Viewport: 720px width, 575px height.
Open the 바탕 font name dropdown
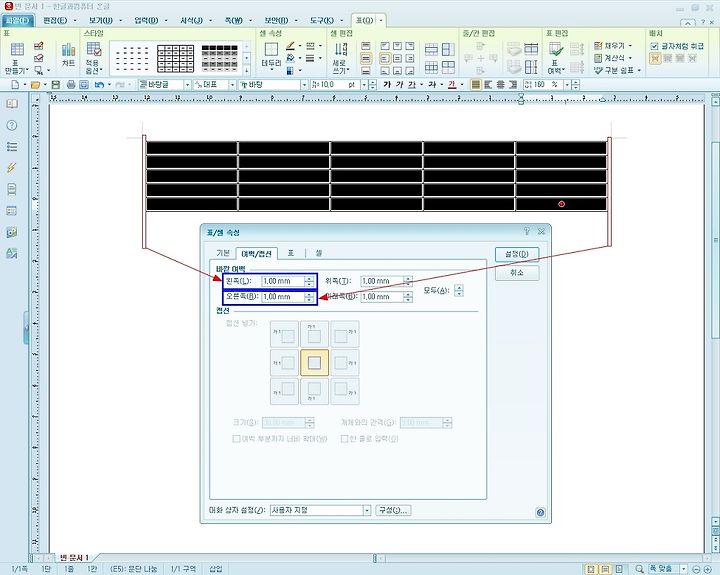pos(304,85)
